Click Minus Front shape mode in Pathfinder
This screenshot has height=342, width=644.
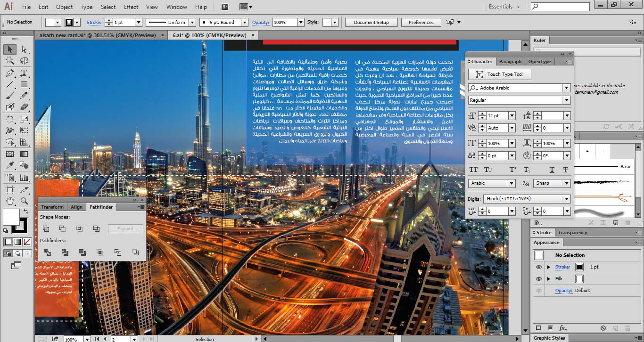pos(62,228)
